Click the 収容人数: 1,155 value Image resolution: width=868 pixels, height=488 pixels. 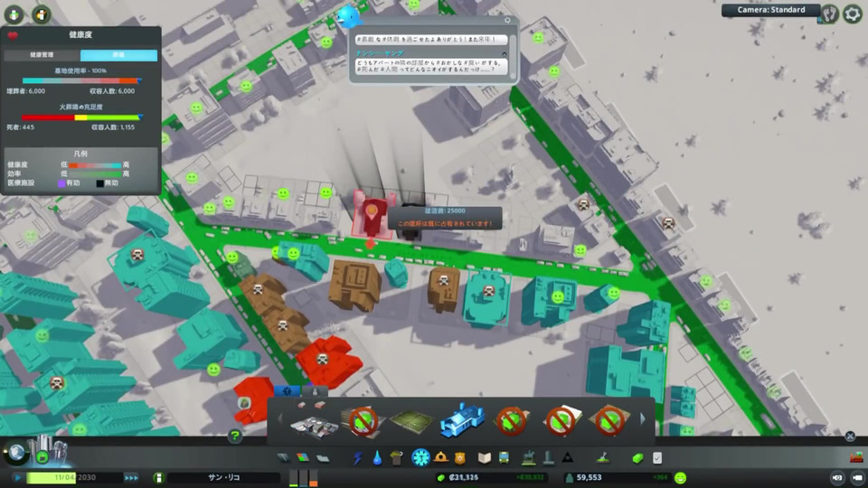tap(113, 127)
